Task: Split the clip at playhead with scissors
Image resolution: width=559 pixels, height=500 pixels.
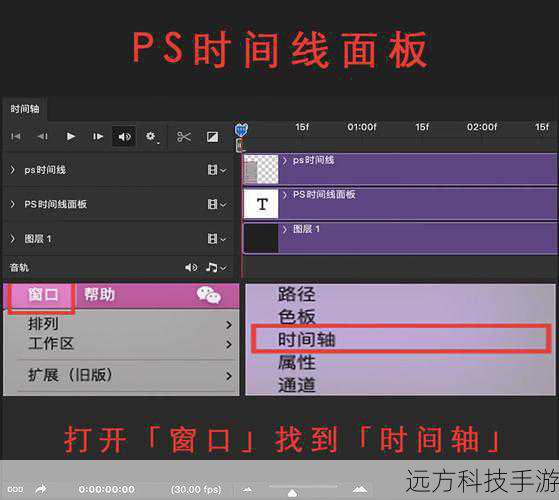Action: (184, 136)
